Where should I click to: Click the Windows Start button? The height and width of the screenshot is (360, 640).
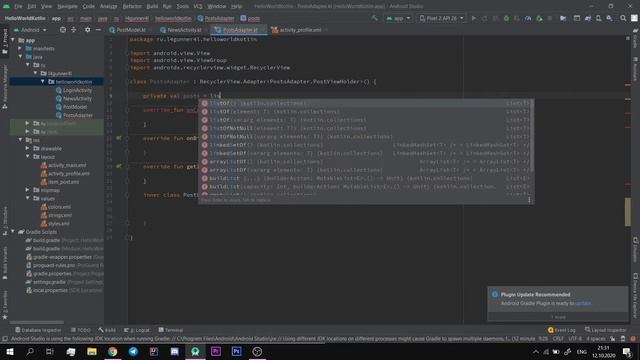(9, 351)
